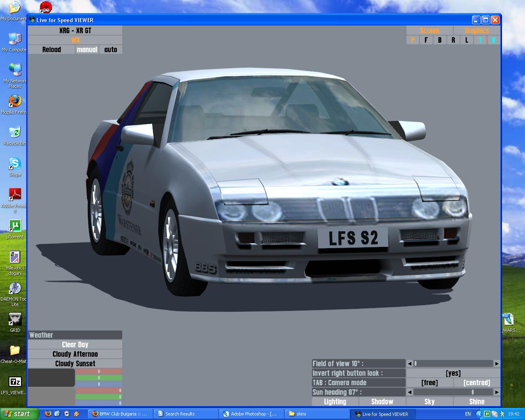Select Cloudy Afternoo weather
This screenshot has width=525, height=420.
pos(75,354)
